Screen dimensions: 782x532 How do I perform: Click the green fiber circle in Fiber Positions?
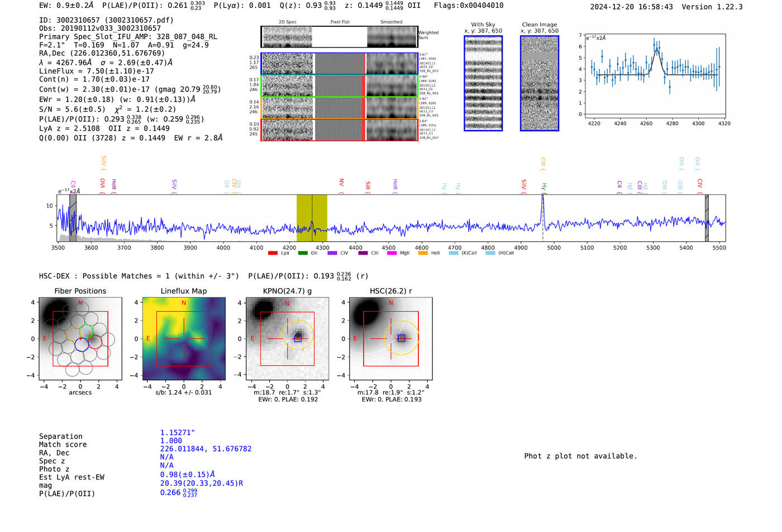(x=86, y=332)
